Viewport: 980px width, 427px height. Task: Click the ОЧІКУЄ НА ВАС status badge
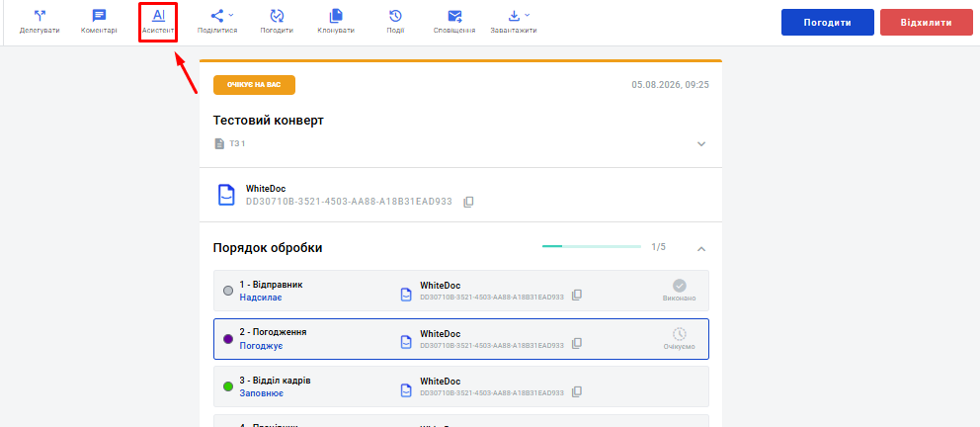click(254, 85)
